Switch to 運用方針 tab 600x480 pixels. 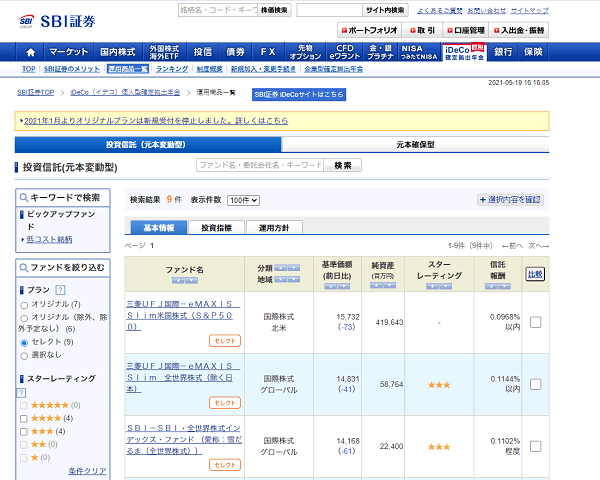coord(274,227)
